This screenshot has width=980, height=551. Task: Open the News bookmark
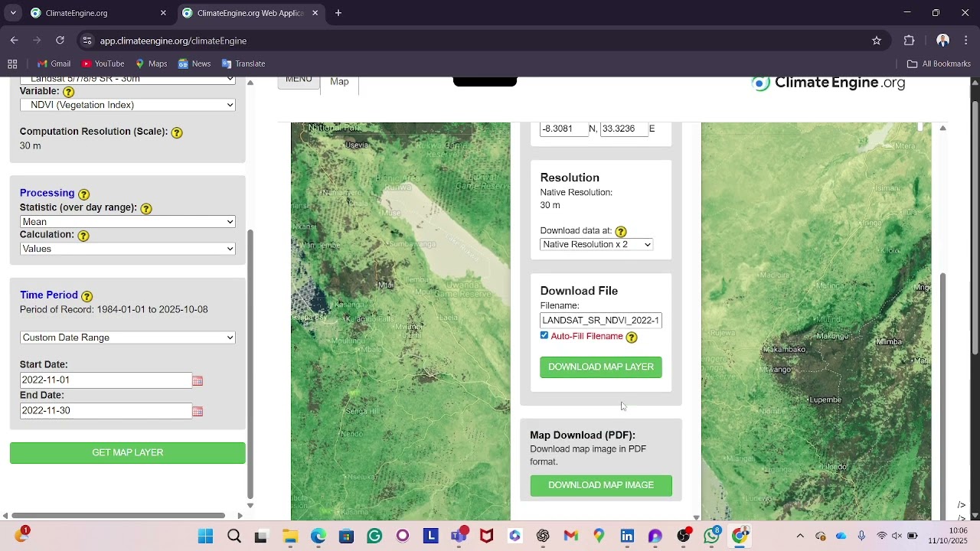click(194, 64)
